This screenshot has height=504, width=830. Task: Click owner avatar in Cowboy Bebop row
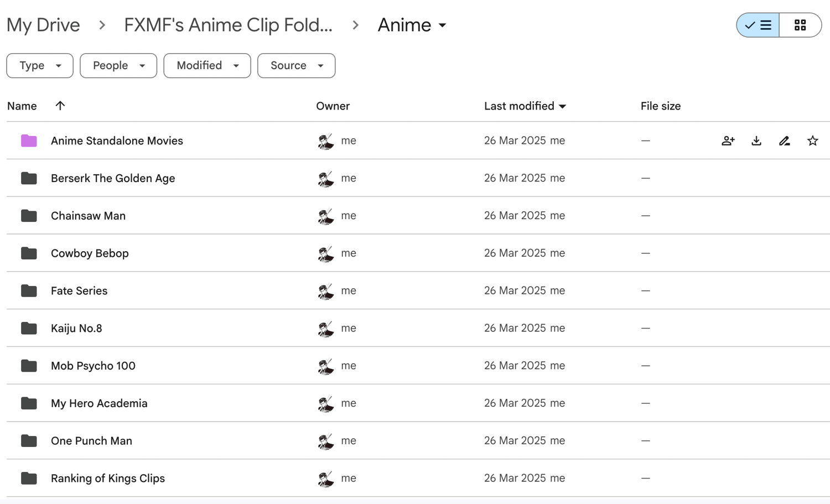(326, 254)
